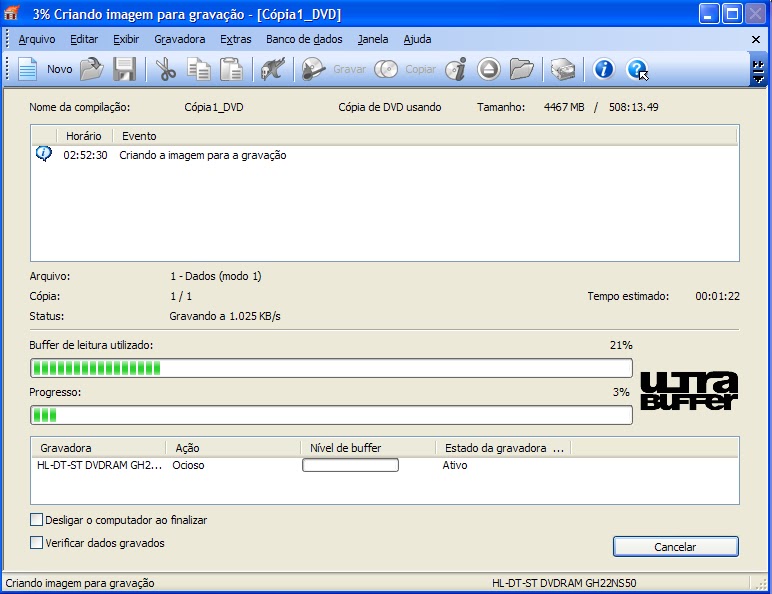Select event 'Criando a imagem para a gravação'
The image size is (772, 594).
(x=202, y=155)
